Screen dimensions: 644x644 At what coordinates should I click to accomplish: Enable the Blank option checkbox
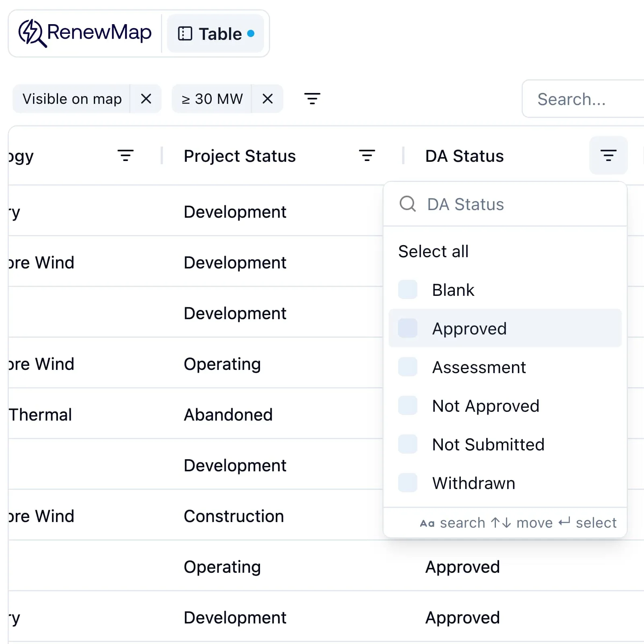tap(407, 289)
